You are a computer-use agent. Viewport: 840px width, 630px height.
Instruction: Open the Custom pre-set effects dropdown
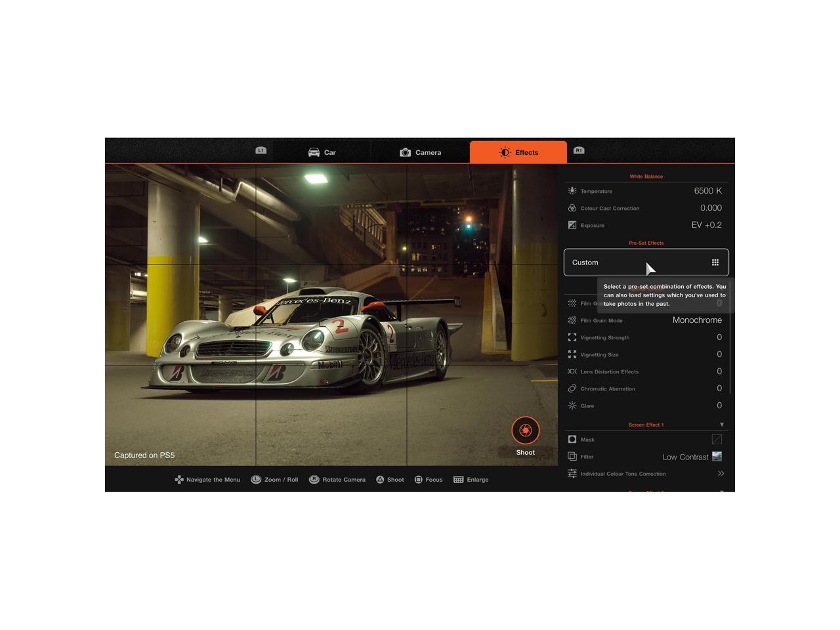click(x=646, y=262)
